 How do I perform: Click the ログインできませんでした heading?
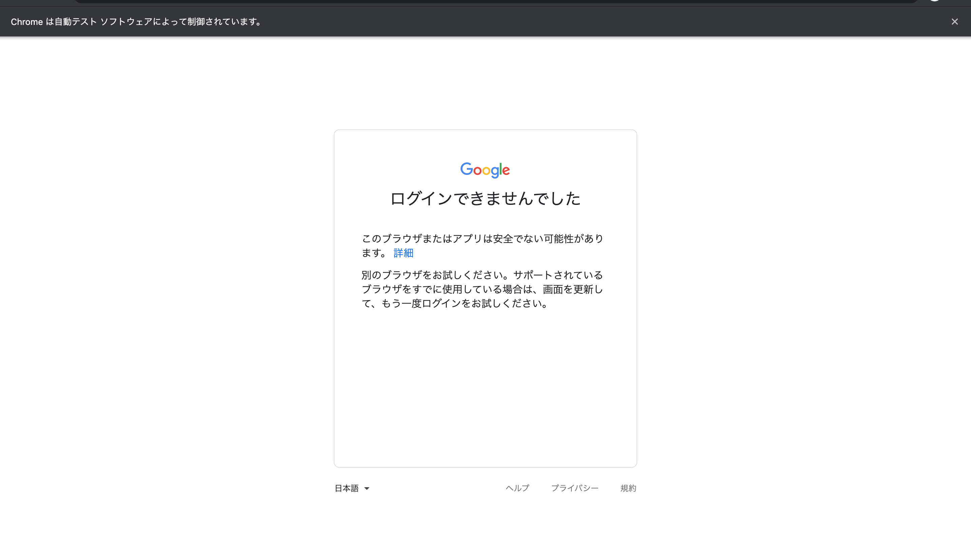485,199
